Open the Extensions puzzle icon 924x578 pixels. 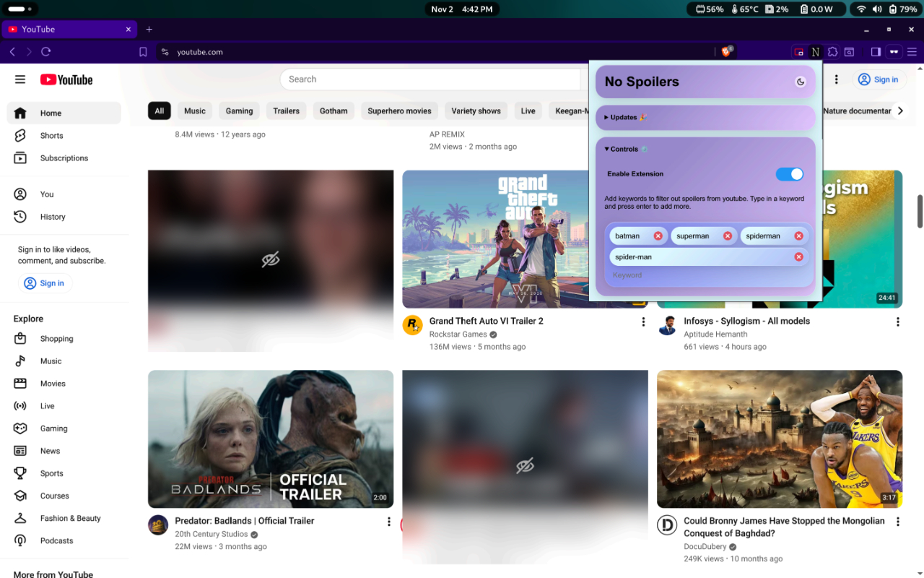point(832,52)
